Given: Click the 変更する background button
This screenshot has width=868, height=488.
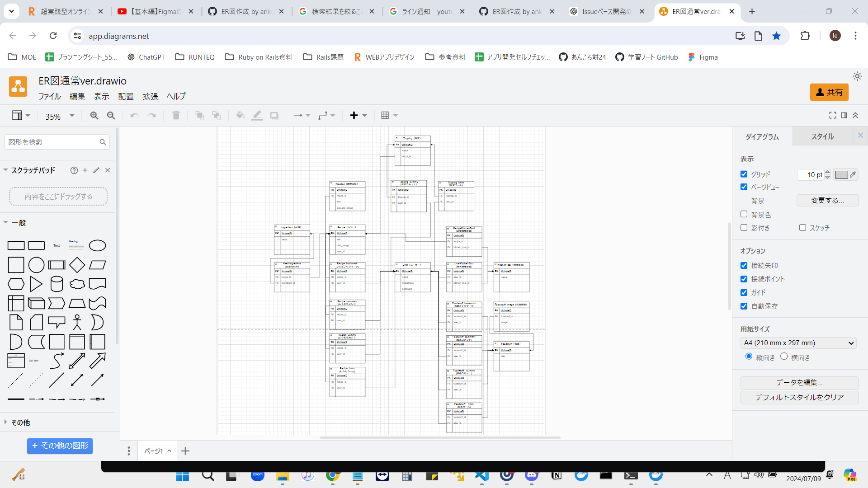Looking at the screenshot, I should (x=827, y=201).
